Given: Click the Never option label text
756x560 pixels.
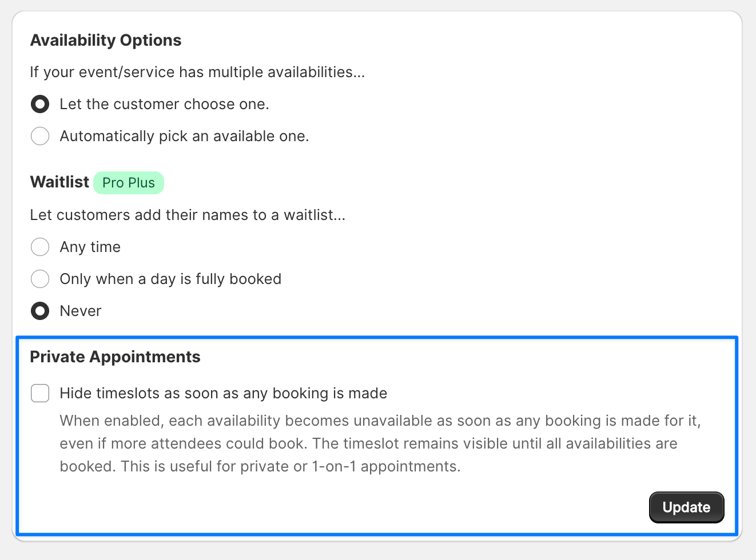Looking at the screenshot, I should tap(80, 311).
